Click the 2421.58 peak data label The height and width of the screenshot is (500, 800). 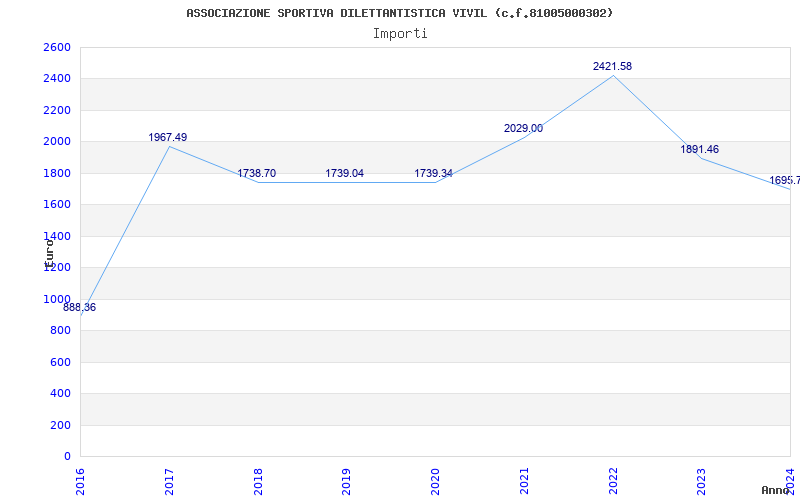click(612, 67)
